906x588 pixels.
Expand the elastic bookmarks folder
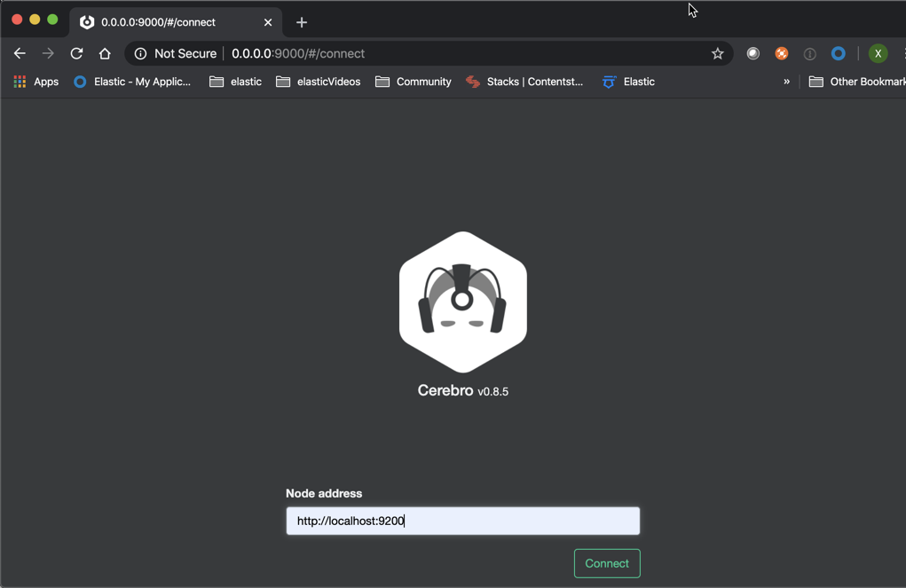pyautogui.click(x=235, y=82)
